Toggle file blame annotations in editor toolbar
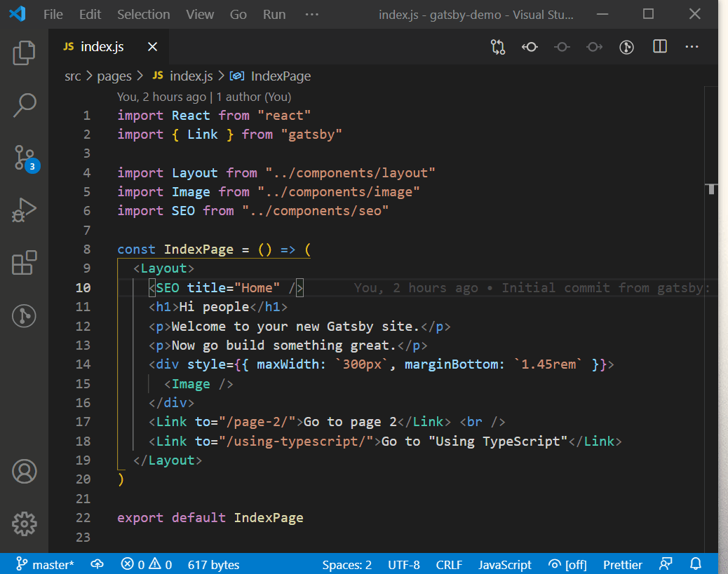This screenshot has height=574, width=728. (x=626, y=47)
